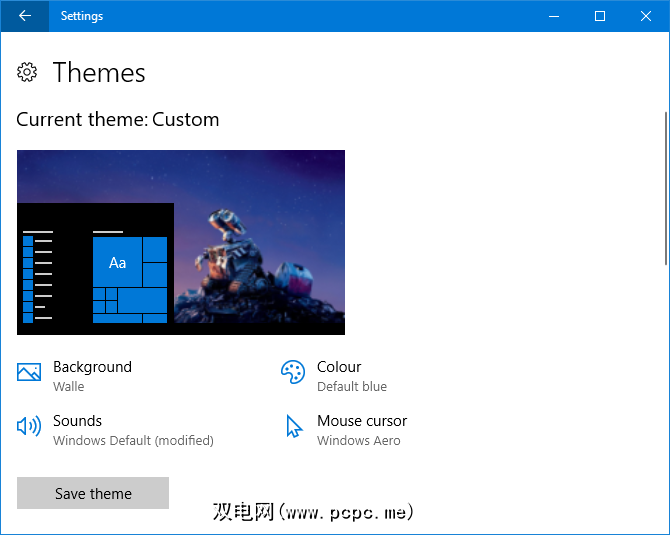Close the Settings window
Image resolution: width=670 pixels, height=535 pixels.
pyautogui.click(x=646, y=16)
